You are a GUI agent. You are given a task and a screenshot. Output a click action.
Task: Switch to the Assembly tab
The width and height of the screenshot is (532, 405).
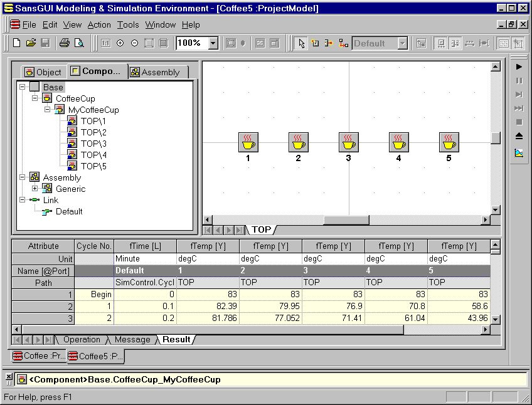click(156, 72)
